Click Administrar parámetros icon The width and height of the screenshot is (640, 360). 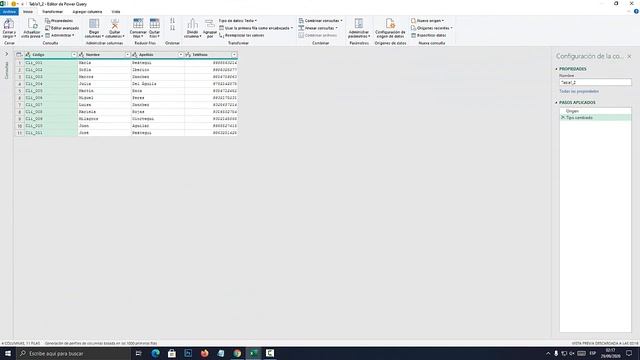click(359, 24)
